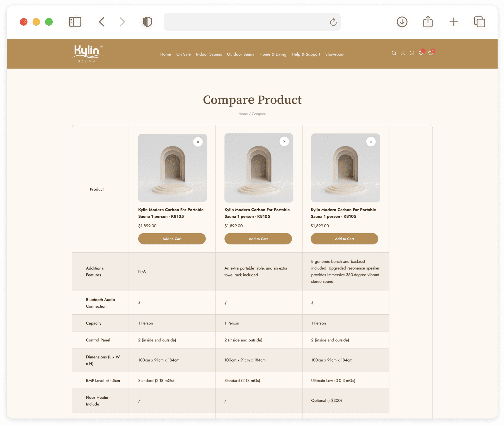Select the 'Optional (+$300)' floor heater value
504x426 pixels.
click(x=326, y=401)
